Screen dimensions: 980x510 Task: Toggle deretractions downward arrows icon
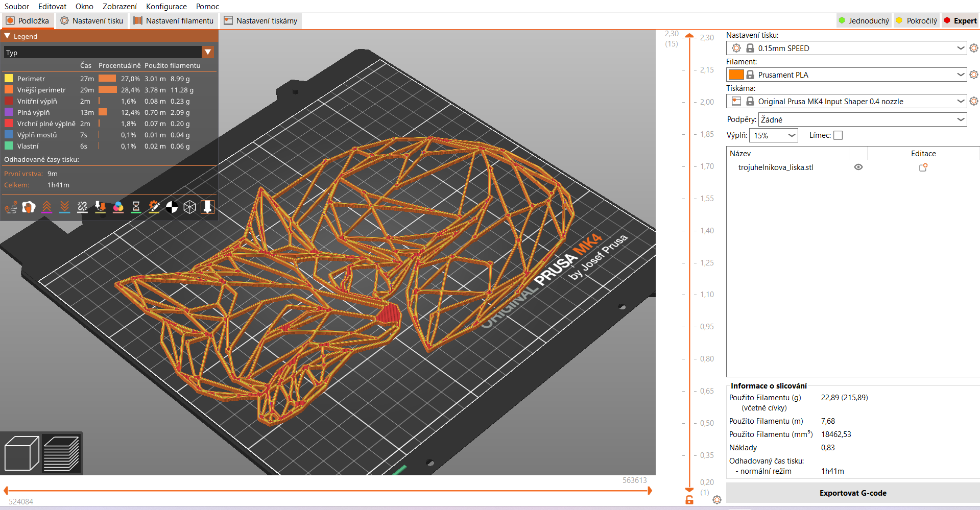point(64,207)
